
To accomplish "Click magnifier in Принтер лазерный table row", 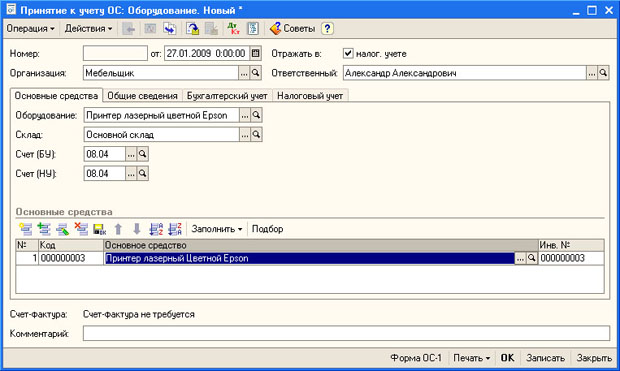I will pos(532,258).
